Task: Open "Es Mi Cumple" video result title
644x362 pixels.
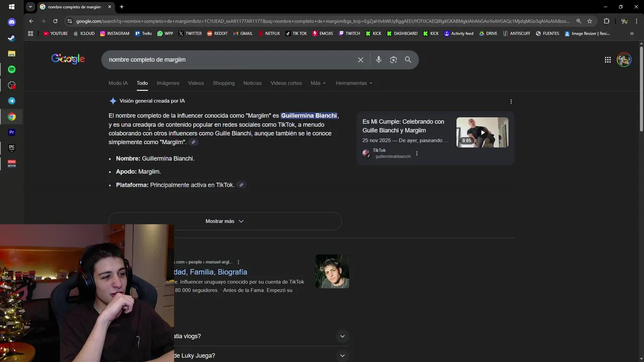Action: pyautogui.click(x=404, y=126)
